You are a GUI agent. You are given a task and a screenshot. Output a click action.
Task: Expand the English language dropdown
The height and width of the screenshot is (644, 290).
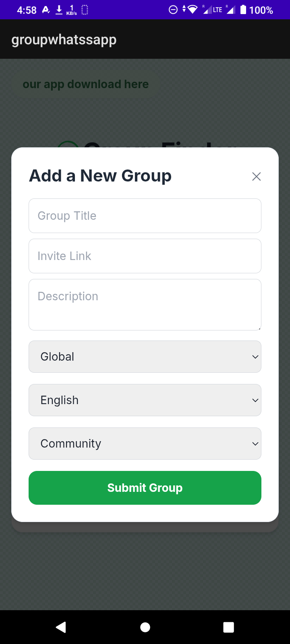(x=145, y=400)
